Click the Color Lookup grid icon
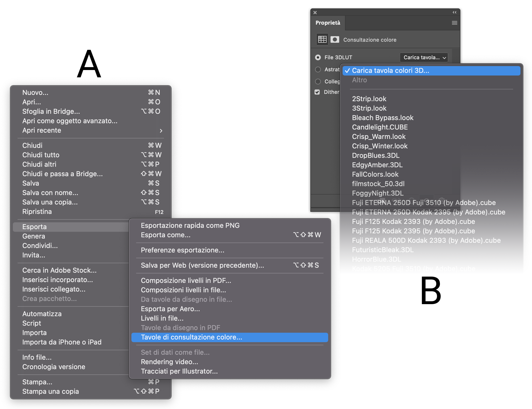The image size is (532, 409). click(x=322, y=40)
